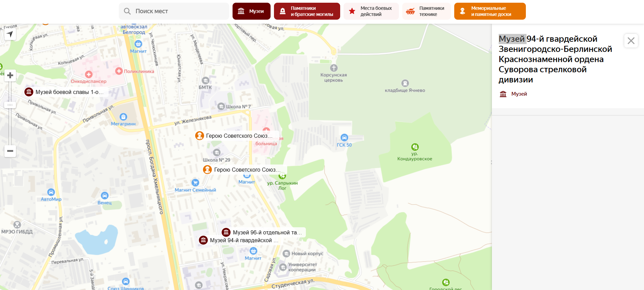The image size is (644, 290).
Task: Click the ГСК 50 map marker
Action: (x=344, y=137)
